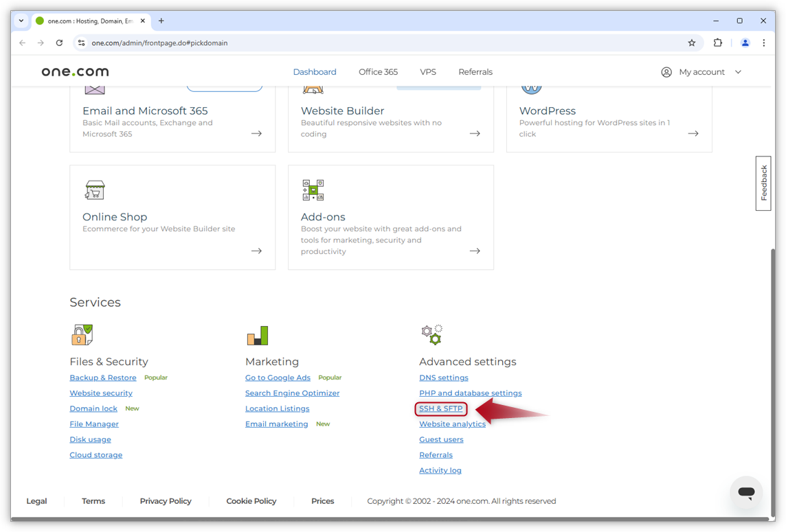Go to Google Ads link
Viewport: 786px width, 532px height.
278,378
